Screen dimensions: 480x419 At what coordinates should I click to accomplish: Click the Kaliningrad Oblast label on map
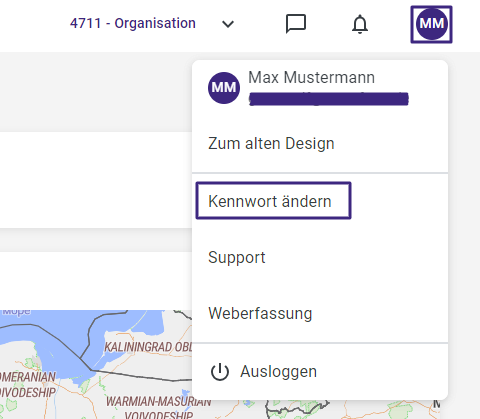point(148,347)
